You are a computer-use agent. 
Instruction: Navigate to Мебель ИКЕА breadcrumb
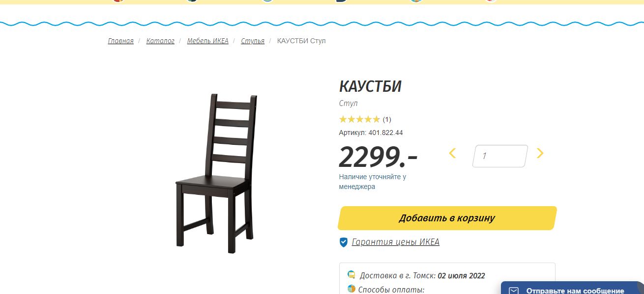208,41
